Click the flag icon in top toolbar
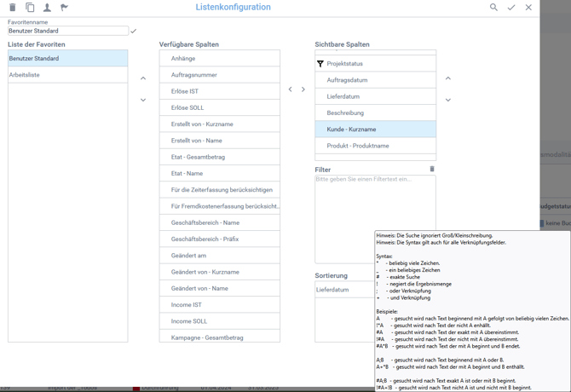 point(64,8)
